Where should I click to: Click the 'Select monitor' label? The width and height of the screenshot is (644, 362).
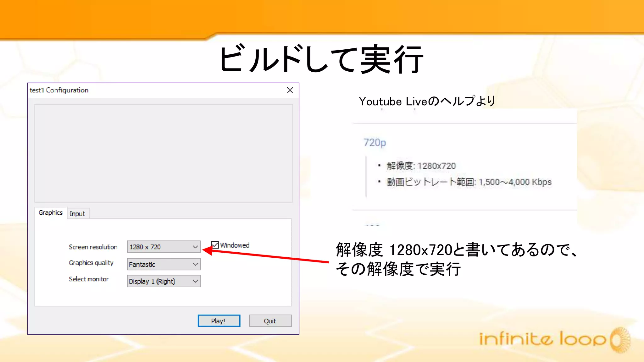point(89,279)
